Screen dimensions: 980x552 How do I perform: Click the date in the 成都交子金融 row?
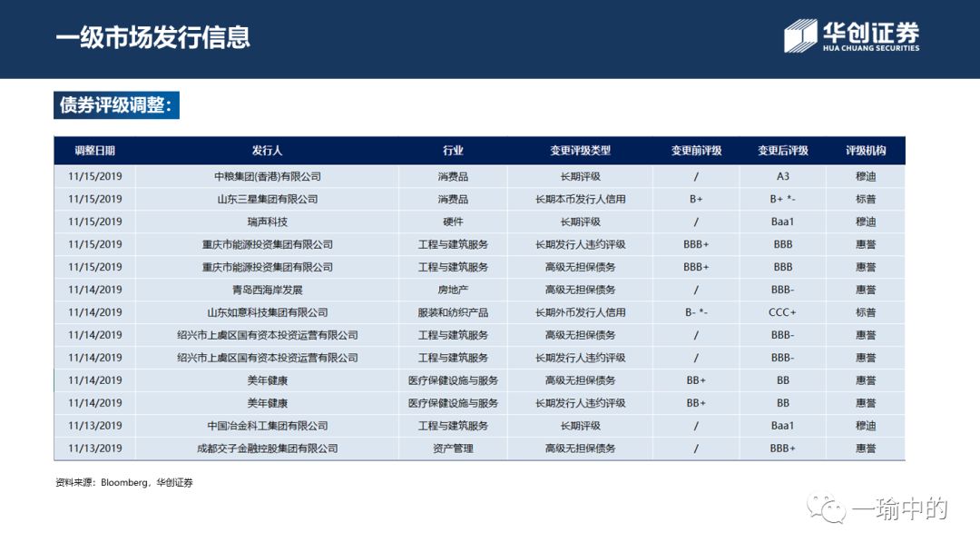coord(95,448)
